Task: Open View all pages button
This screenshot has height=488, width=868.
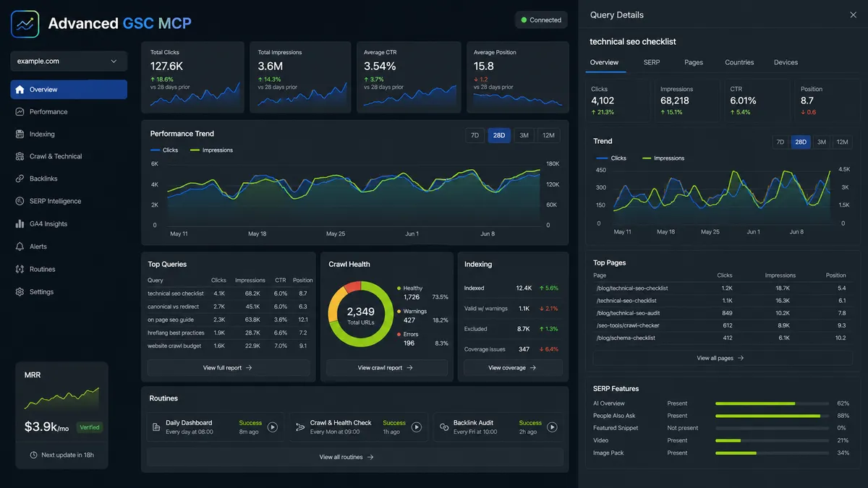Action: click(x=721, y=358)
